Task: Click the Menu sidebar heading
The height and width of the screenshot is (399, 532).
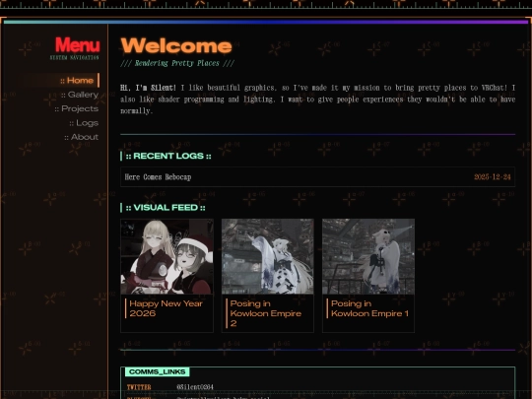Action: point(78,44)
